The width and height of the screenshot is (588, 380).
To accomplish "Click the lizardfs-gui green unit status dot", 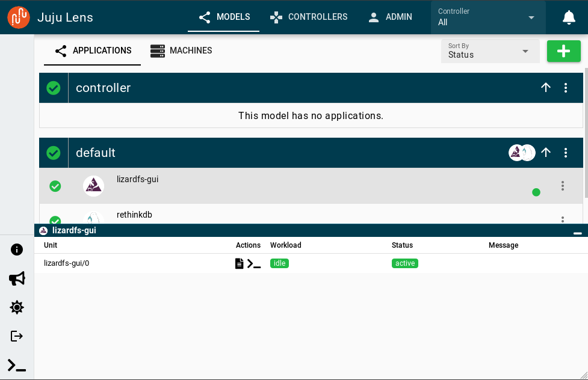I will click(536, 192).
